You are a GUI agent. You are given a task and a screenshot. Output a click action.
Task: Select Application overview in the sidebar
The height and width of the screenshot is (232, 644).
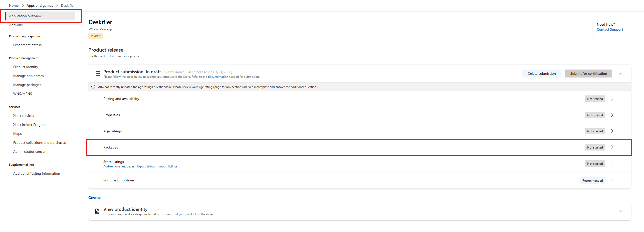[40, 16]
